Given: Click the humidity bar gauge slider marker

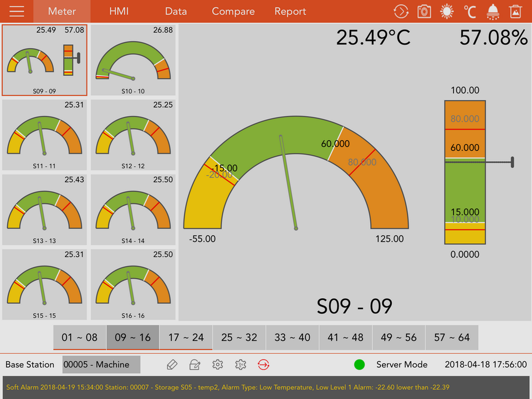Looking at the screenshot, I should (x=512, y=162).
